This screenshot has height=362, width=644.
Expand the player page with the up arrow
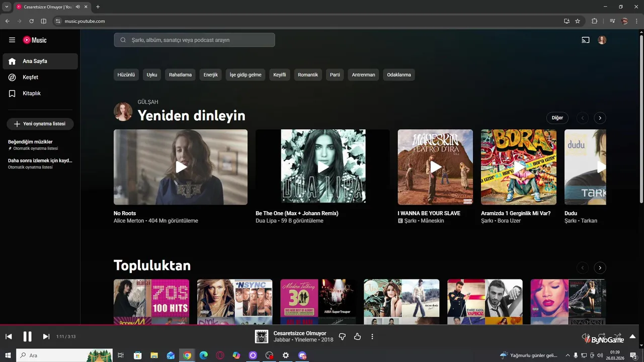(632, 336)
